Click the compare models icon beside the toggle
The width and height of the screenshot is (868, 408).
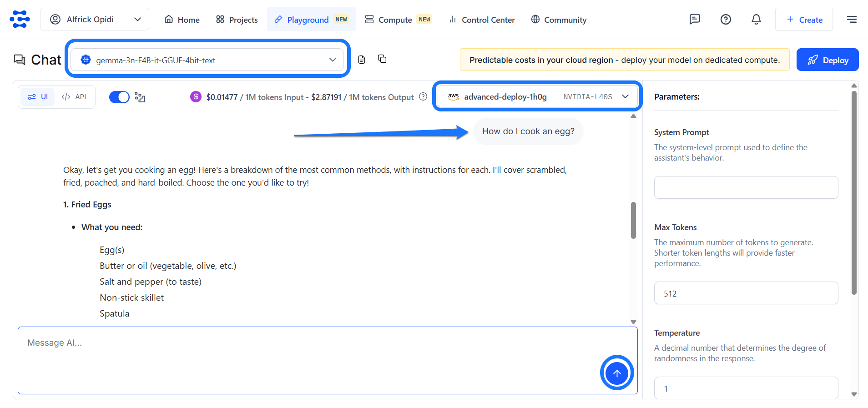(140, 97)
